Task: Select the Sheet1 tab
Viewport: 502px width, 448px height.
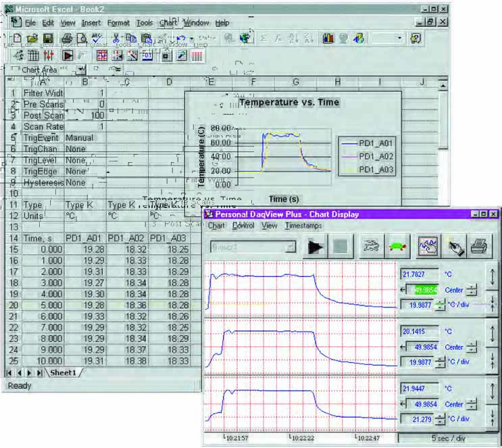Action: tap(64, 373)
